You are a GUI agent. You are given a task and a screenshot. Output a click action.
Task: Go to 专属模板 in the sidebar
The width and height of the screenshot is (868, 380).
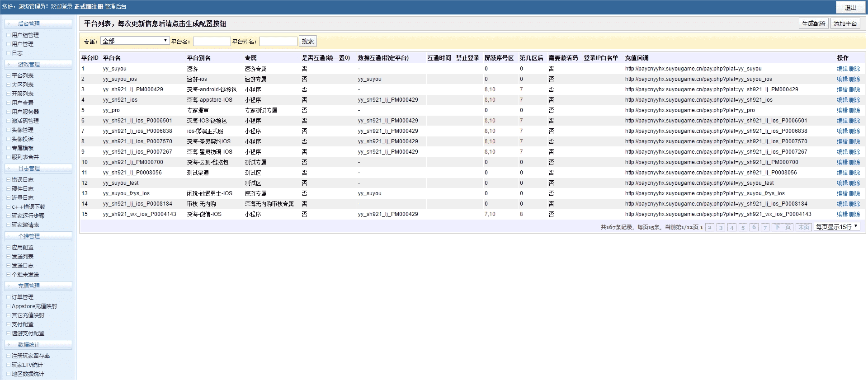click(23, 148)
